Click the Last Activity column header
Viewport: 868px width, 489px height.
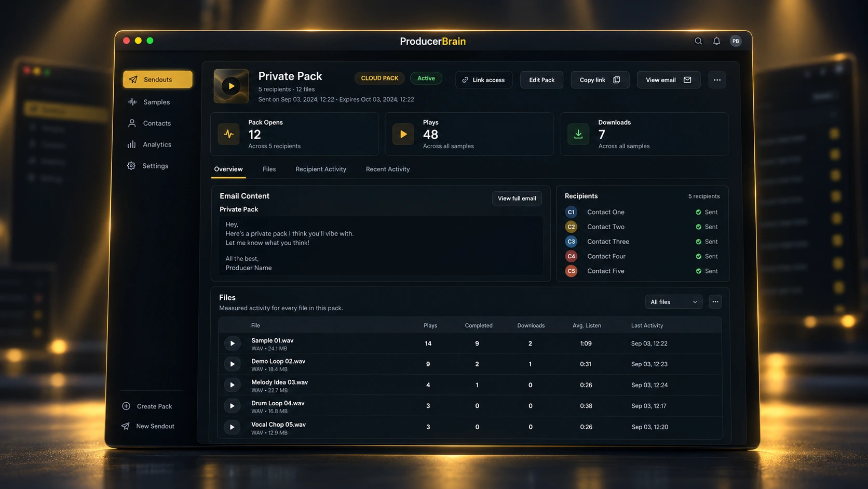pos(647,326)
